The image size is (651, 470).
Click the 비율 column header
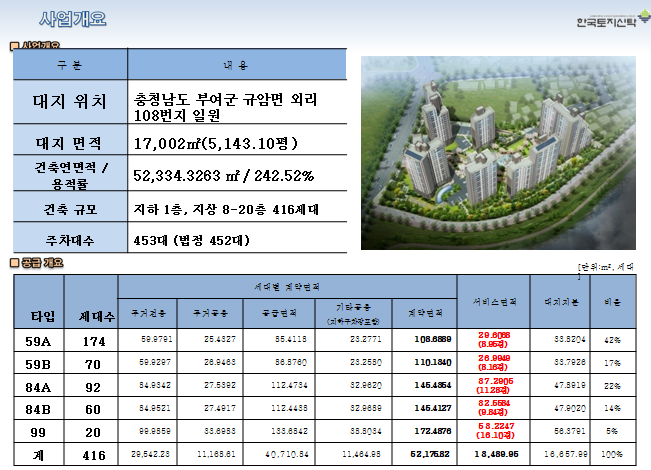pyautogui.click(x=612, y=302)
